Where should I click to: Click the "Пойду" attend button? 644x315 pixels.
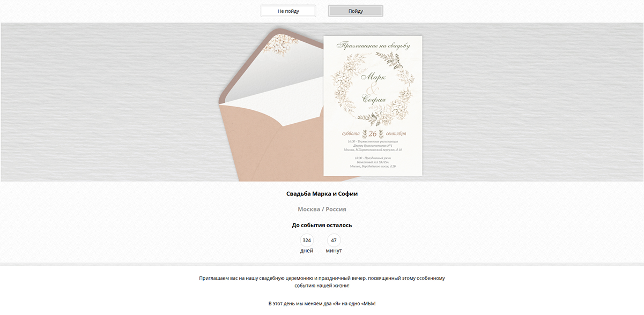(x=356, y=11)
